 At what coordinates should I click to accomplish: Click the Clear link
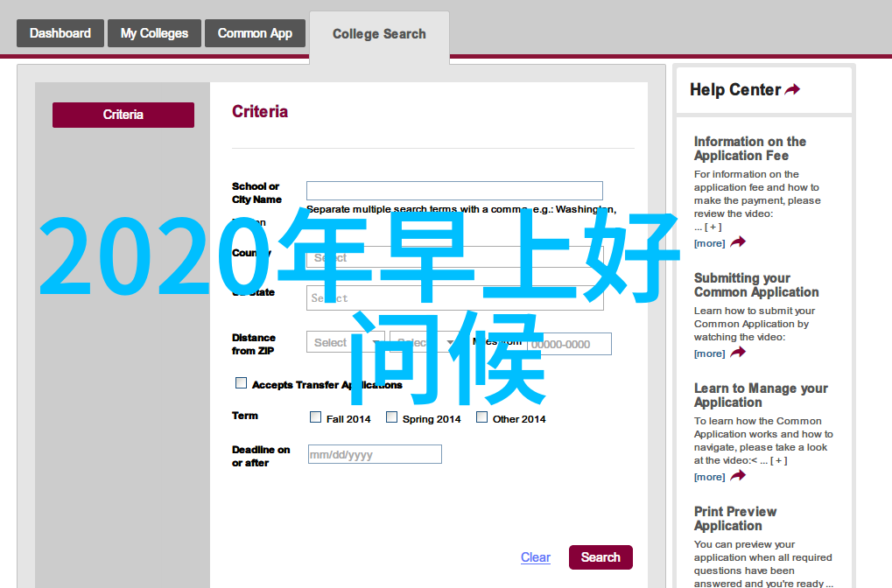click(x=536, y=557)
